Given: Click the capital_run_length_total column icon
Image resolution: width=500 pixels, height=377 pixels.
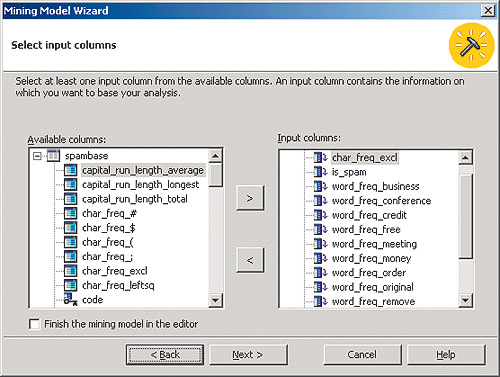Looking at the screenshot, I should pos(70,199).
